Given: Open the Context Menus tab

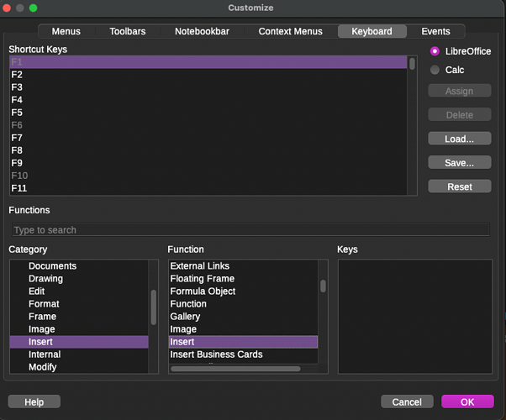Looking at the screenshot, I should (x=290, y=31).
